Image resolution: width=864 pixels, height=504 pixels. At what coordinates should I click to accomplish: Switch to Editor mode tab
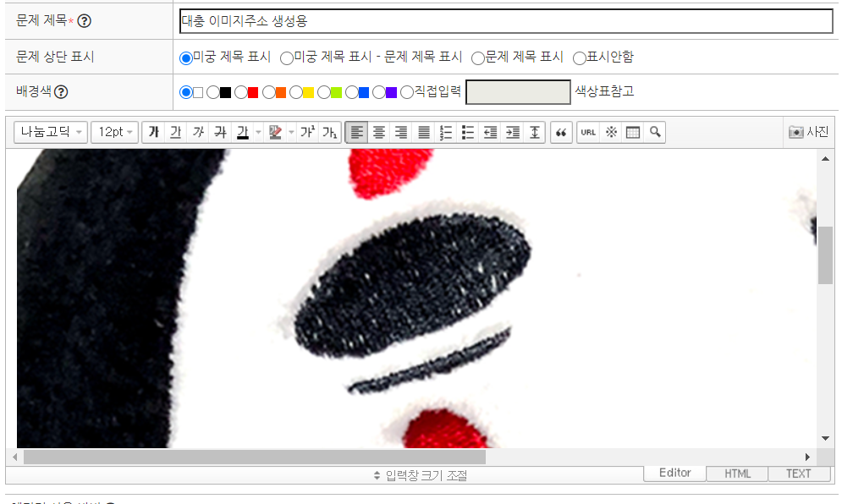click(x=675, y=474)
